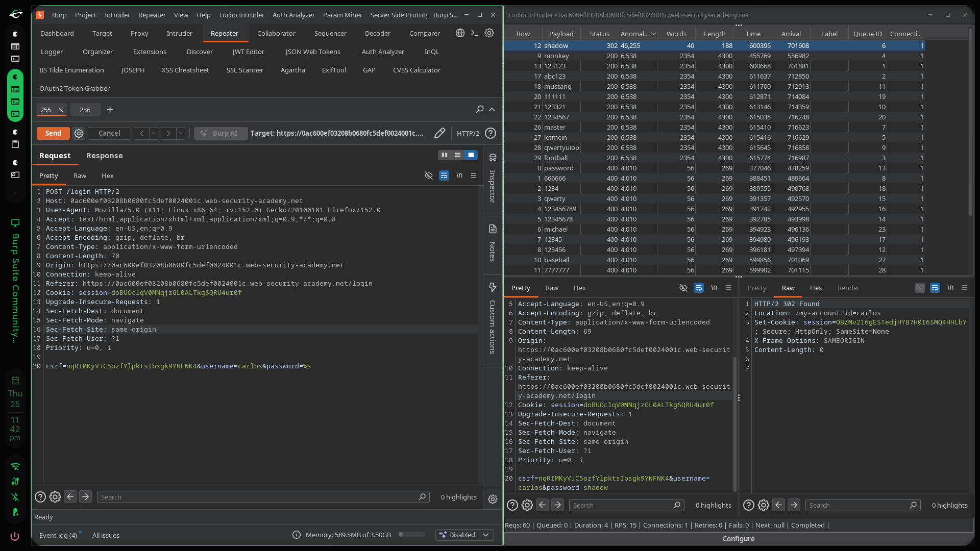Open side panel settings gear at bottom right of Repeater
Image resolution: width=980 pixels, height=551 pixels.
point(493,499)
